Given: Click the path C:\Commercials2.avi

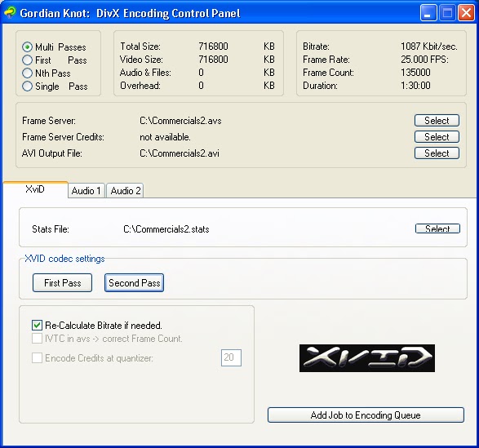Looking at the screenshot, I should (x=180, y=153).
